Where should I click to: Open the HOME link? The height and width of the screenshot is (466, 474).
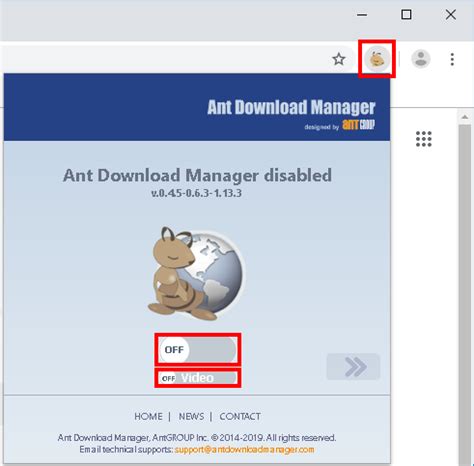coord(148,416)
